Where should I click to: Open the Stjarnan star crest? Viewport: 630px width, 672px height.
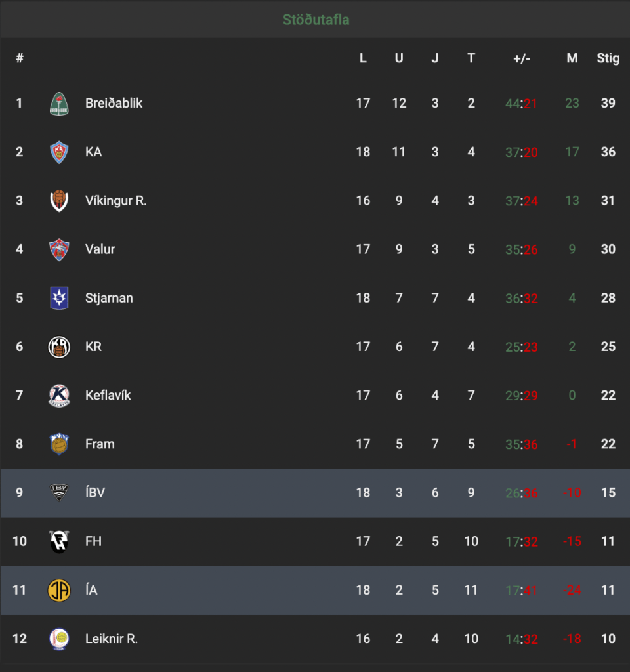click(59, 298)
